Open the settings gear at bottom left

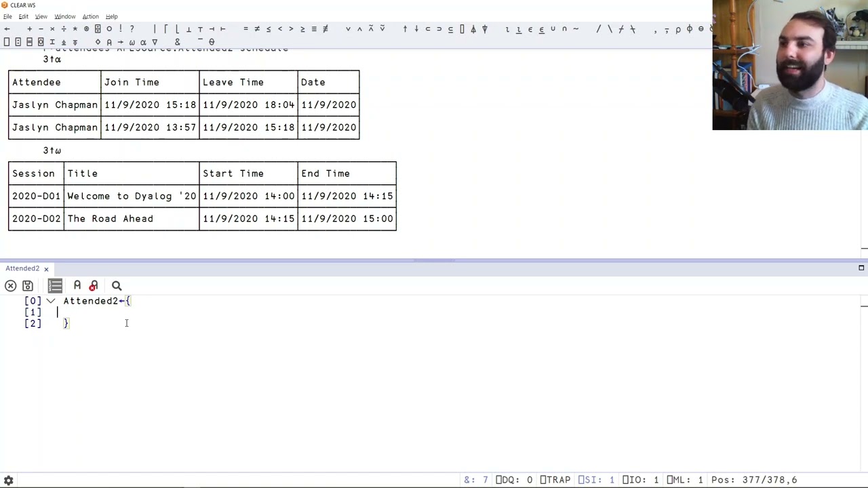8,480
